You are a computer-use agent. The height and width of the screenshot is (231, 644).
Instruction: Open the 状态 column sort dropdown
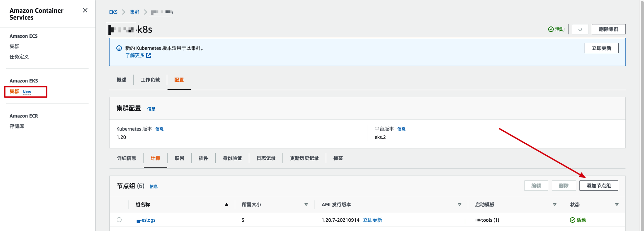[617, 205]
